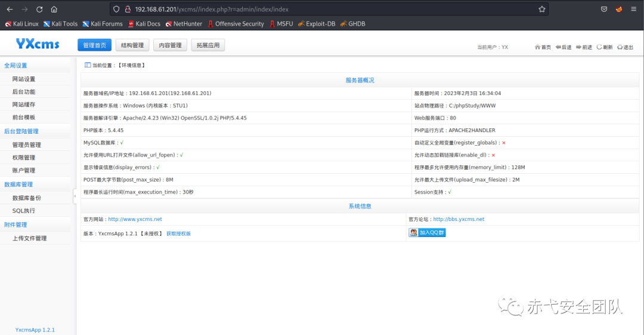Collapse the 数据库管理 section

[18, 185]
